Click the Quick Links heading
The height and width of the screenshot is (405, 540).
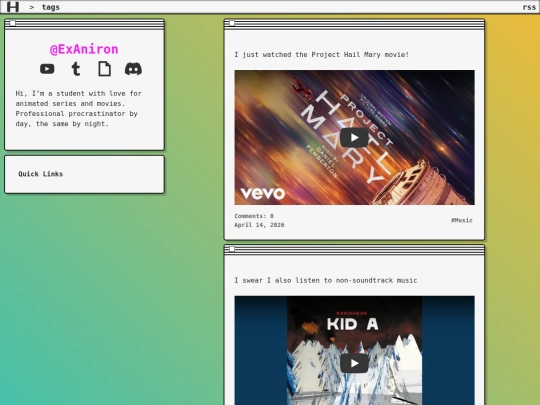41,174
